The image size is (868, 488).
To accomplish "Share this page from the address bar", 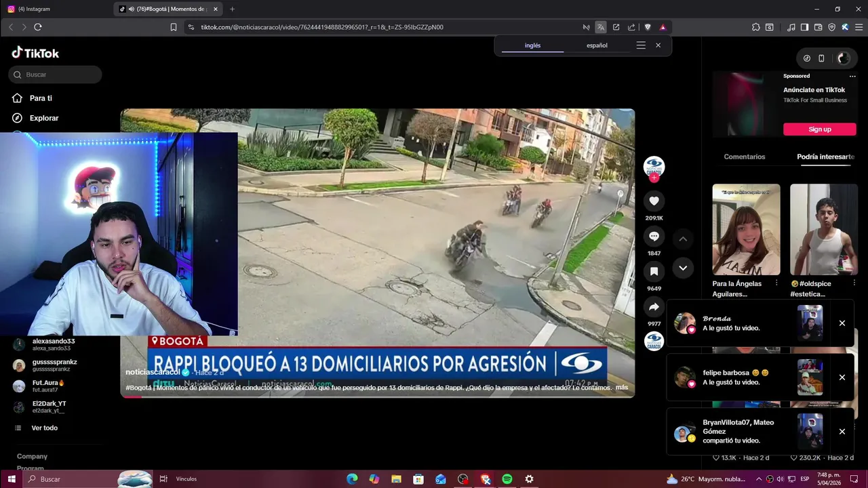I will 631,27.
